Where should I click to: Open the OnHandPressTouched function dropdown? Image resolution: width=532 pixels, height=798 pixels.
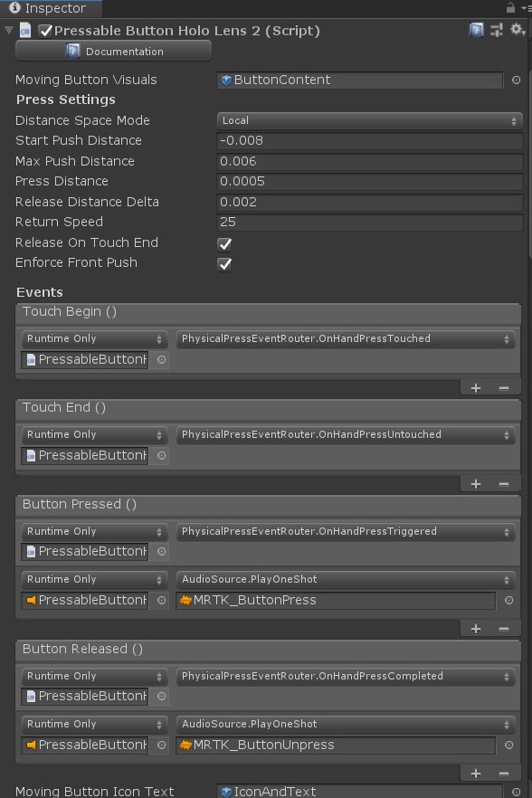coord(346,339)
